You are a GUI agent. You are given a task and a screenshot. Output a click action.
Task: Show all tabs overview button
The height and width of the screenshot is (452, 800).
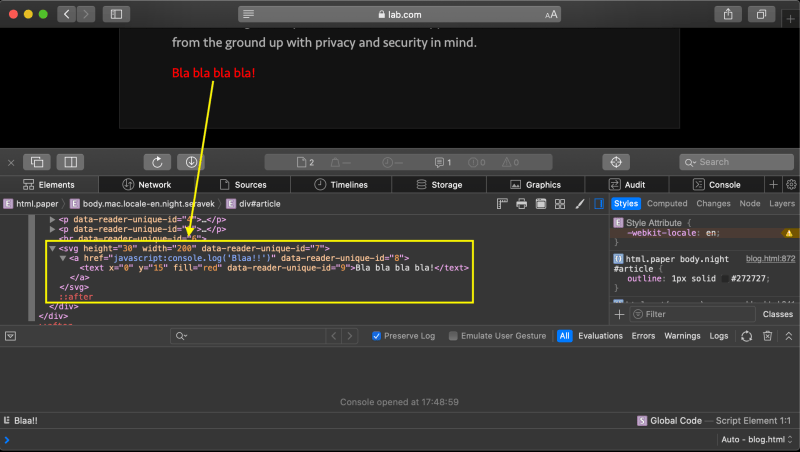coord(761,14)
